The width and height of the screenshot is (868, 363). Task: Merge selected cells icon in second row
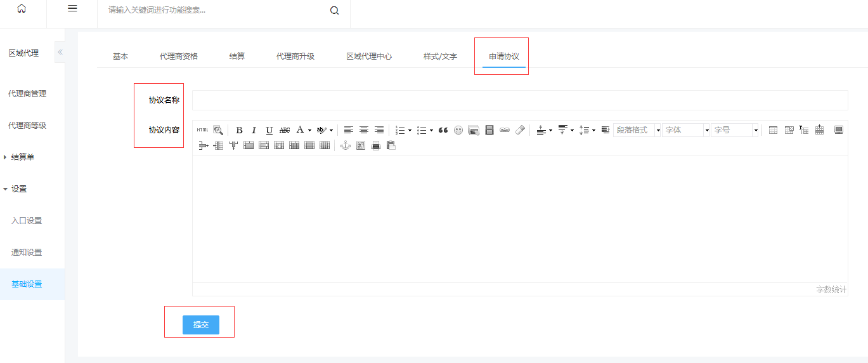[x=249, y=145]
